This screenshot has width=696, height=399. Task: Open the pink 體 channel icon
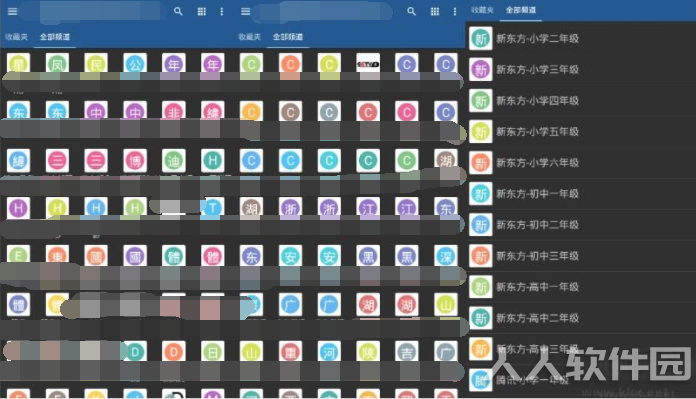(213, 256)
